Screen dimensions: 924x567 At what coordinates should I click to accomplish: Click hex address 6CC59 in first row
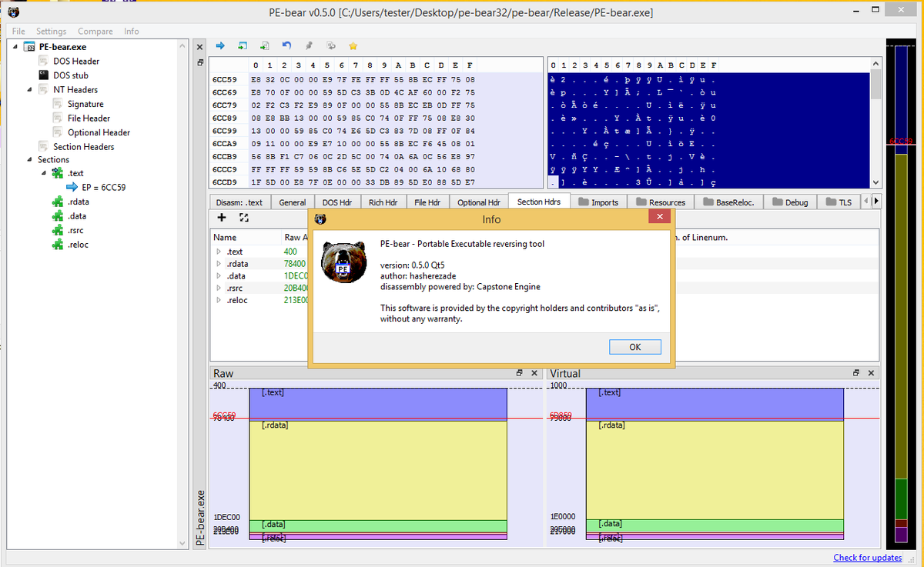(x=225, y=79)
